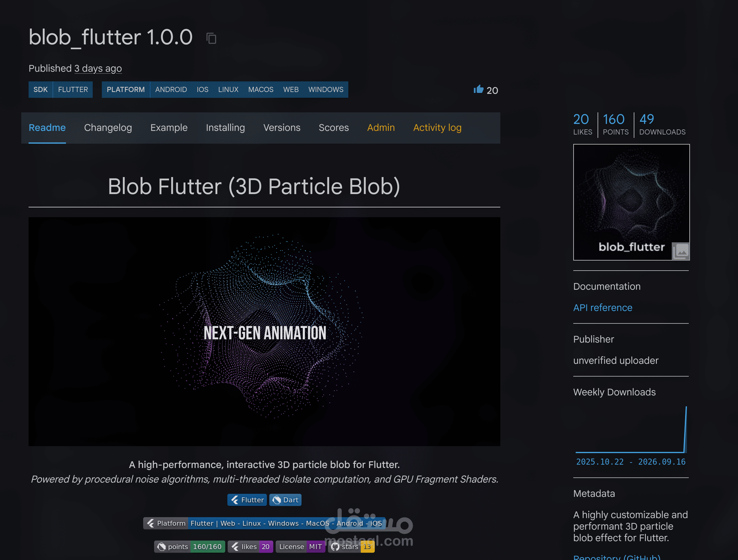Open the Installing tab
This screenshot has width=738, height=560.
[226, 128]
